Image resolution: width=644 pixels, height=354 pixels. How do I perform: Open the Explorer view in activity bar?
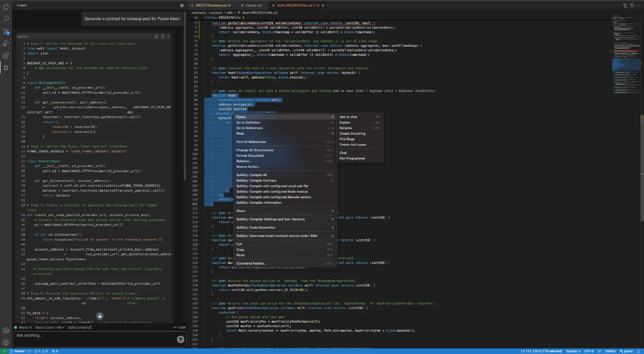(x=6, y=7)
